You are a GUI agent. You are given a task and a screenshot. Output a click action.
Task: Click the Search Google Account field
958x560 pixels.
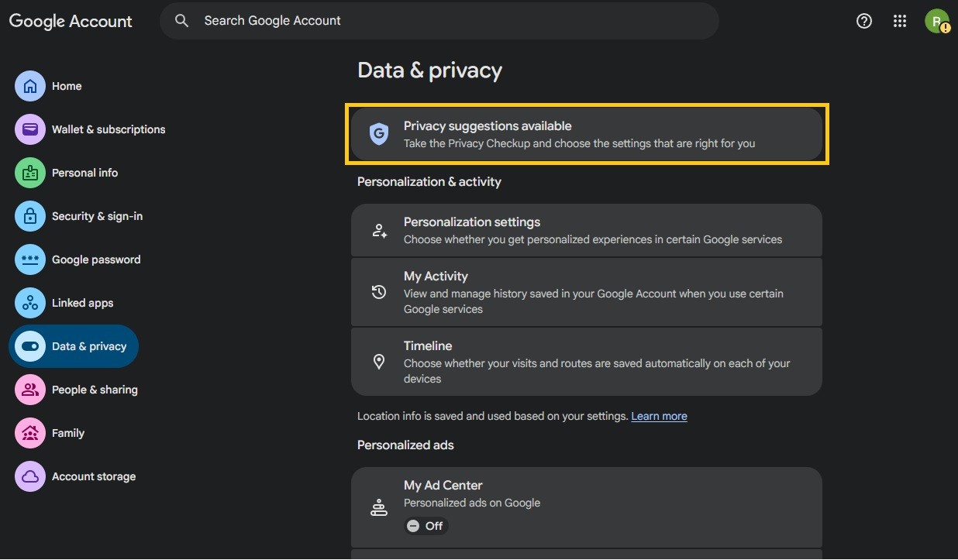click(439, 21)
